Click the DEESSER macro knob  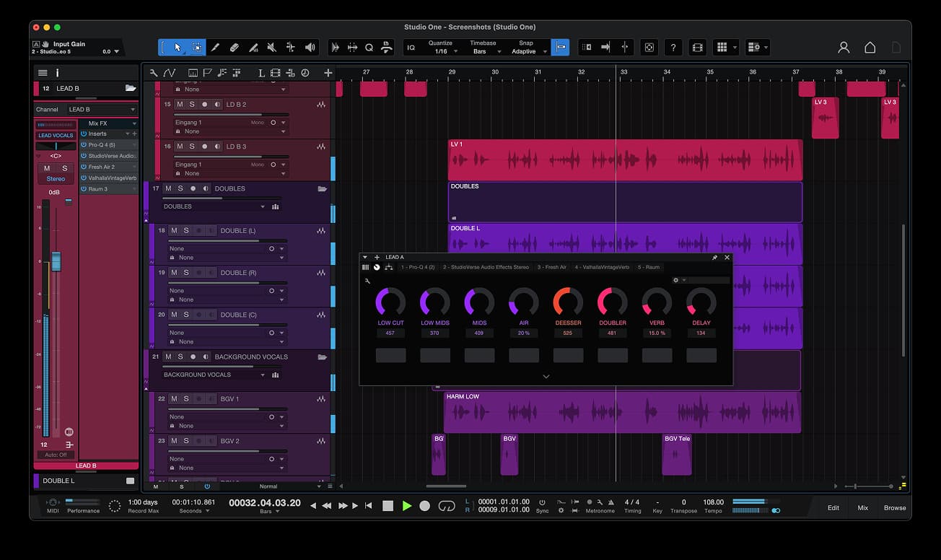click(x=568, y=302)
